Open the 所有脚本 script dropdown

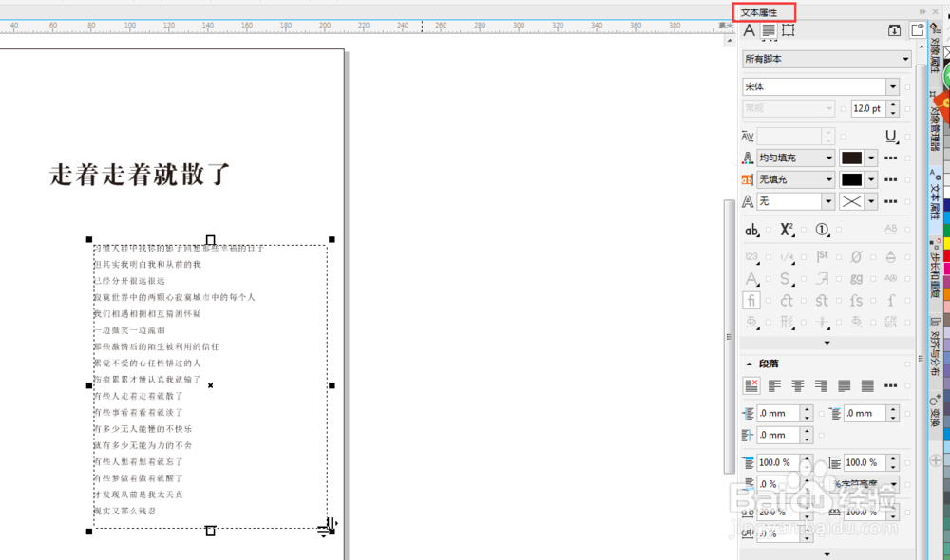[x=827, y=59]
